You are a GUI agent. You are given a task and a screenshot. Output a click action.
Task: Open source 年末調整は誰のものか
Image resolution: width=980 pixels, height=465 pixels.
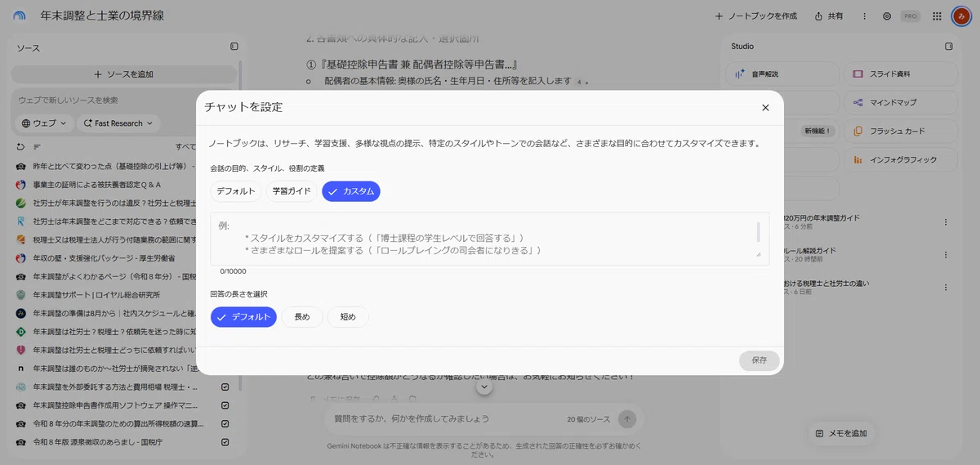click(x=114, y=369)
